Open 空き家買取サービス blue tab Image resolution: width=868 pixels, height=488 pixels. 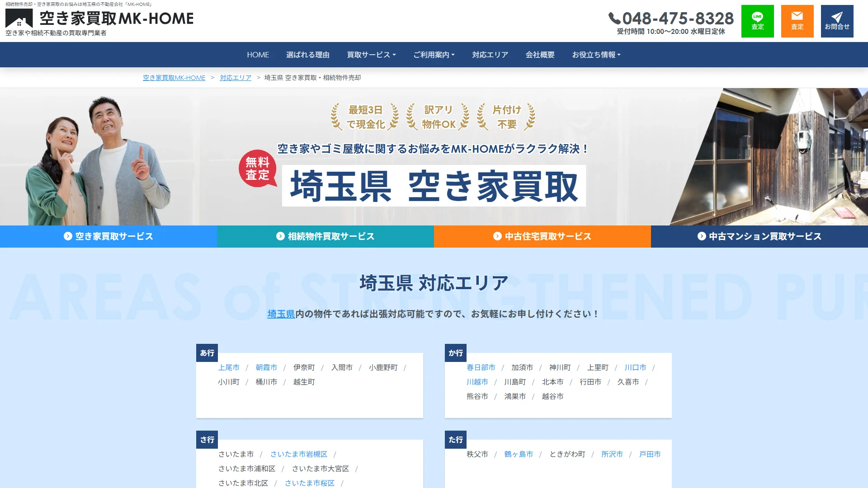click(x=108, y=236)
